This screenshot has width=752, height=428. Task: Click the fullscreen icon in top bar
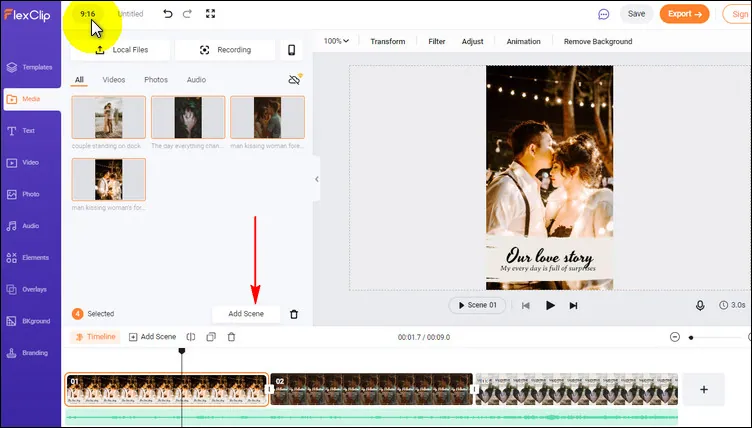[x=211, y=13]
